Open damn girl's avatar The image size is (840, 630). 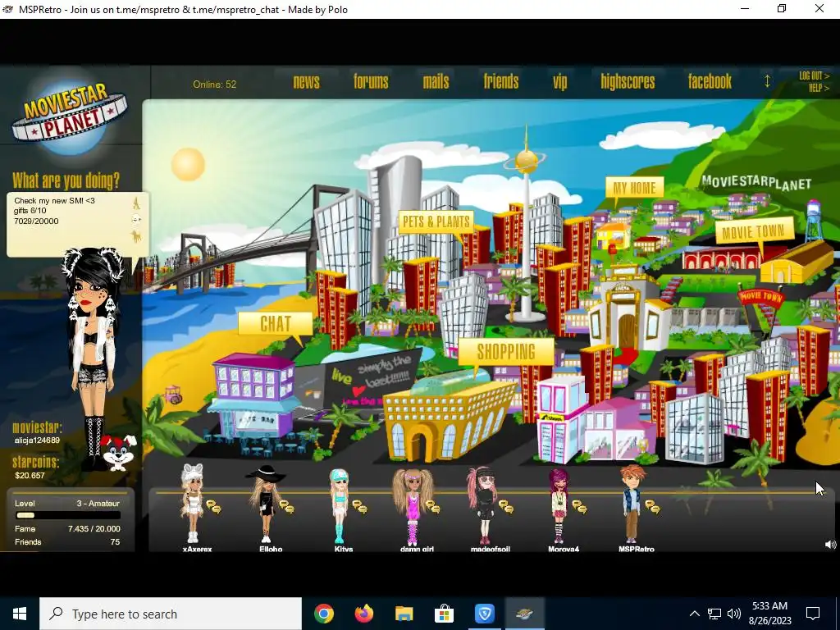point(412,506)
